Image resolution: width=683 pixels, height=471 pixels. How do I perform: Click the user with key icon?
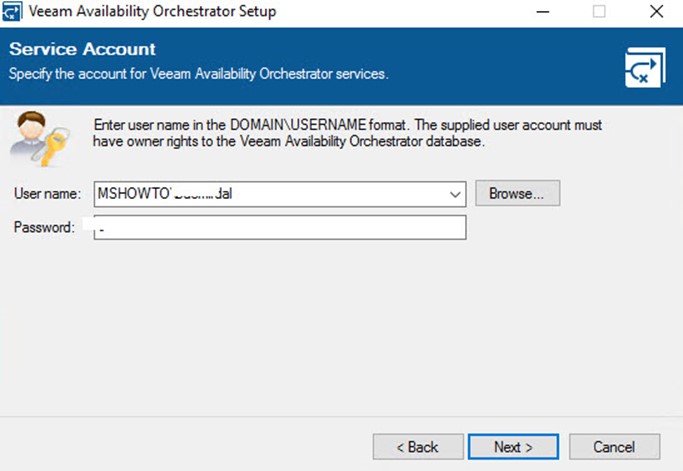tap(40, 138)
